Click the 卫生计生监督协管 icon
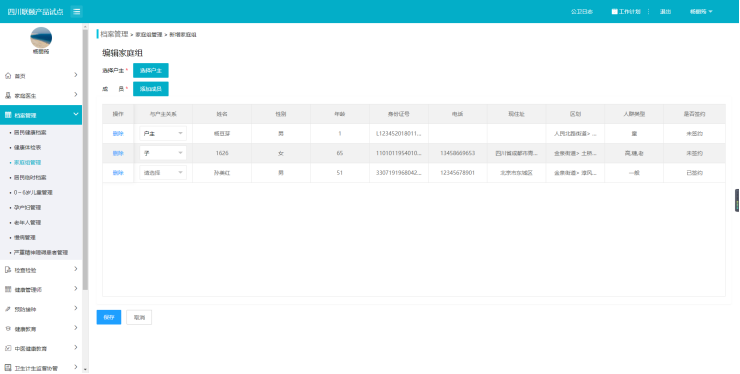 [x=8, y=367]
